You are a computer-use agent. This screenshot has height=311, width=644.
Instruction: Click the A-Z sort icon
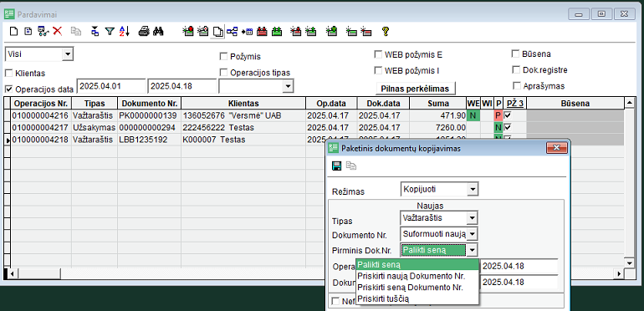(x=124, y=31)
